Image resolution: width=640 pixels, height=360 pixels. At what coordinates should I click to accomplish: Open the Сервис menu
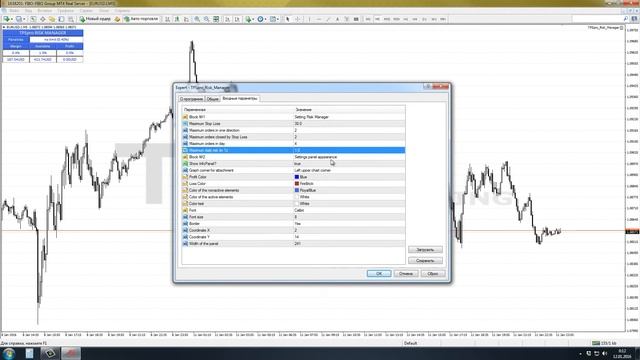86,11
